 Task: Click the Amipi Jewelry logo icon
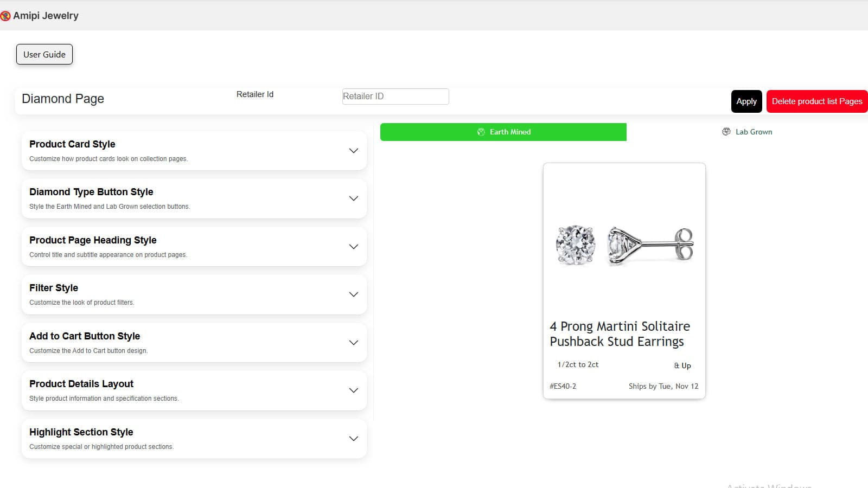[x=5, y=16]
